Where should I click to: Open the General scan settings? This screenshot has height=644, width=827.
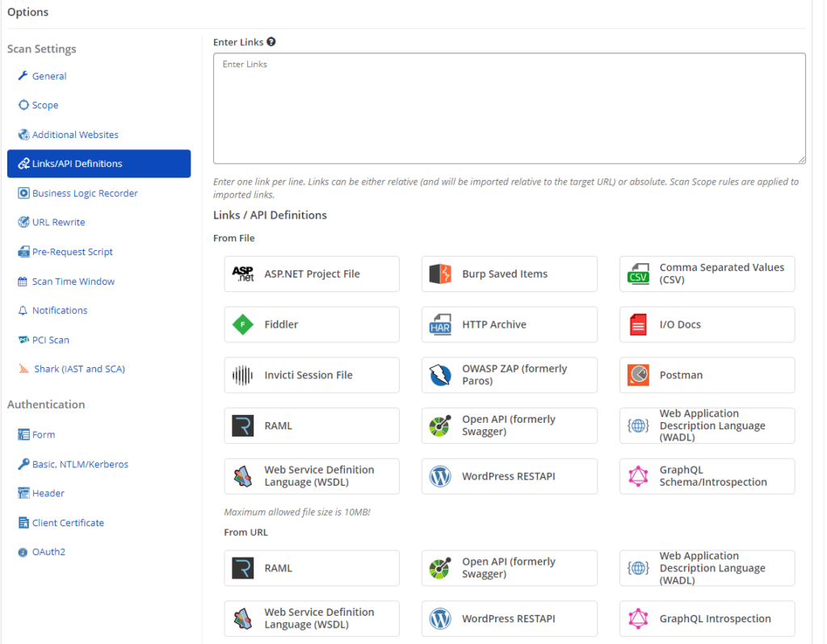click(x=49, y=76)
